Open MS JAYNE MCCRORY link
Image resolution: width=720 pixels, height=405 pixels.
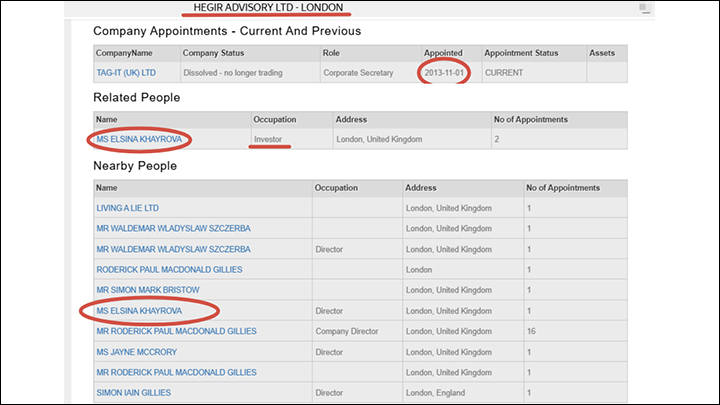tap(136, 352)
